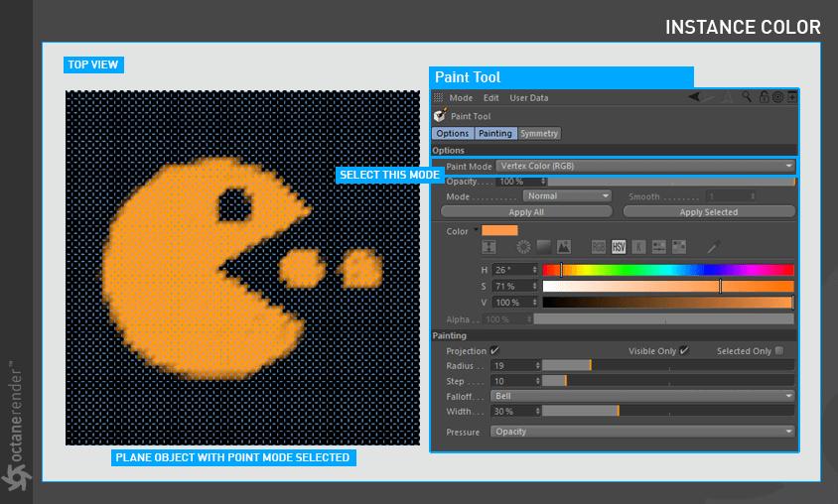Viewport: 838px width, 504px height.
Task: Click the up arrow navigation icon
Action: 727,96
